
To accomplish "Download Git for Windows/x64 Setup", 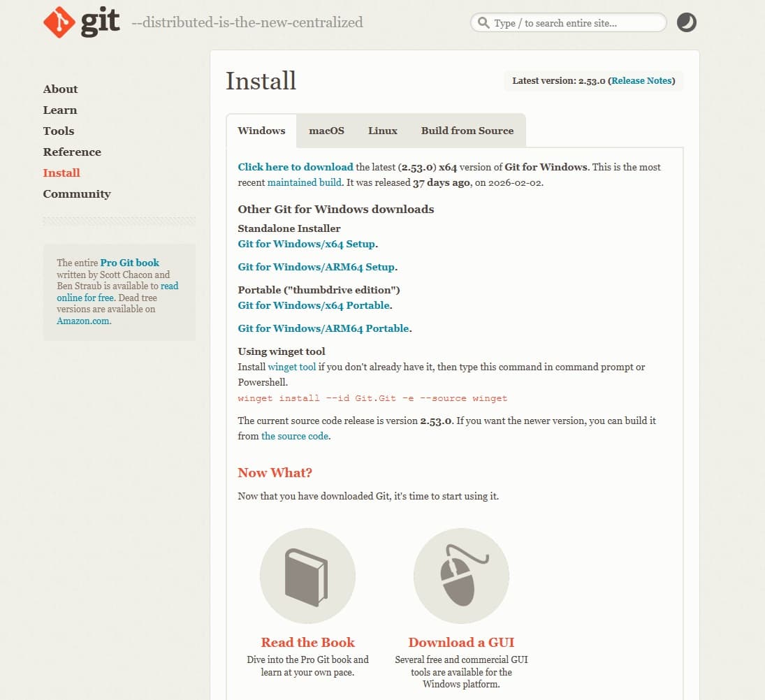I will 307,244.
